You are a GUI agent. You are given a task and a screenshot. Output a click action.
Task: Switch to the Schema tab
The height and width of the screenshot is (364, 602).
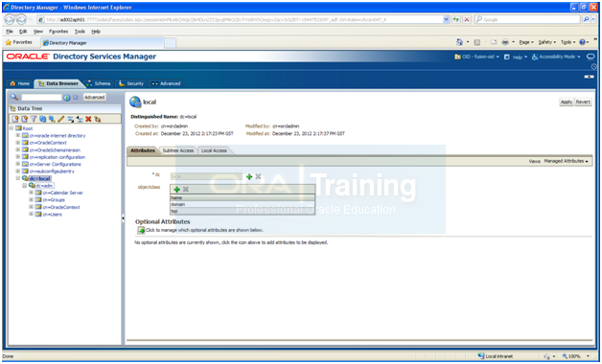pyautogui.click(x=99, y=83)
